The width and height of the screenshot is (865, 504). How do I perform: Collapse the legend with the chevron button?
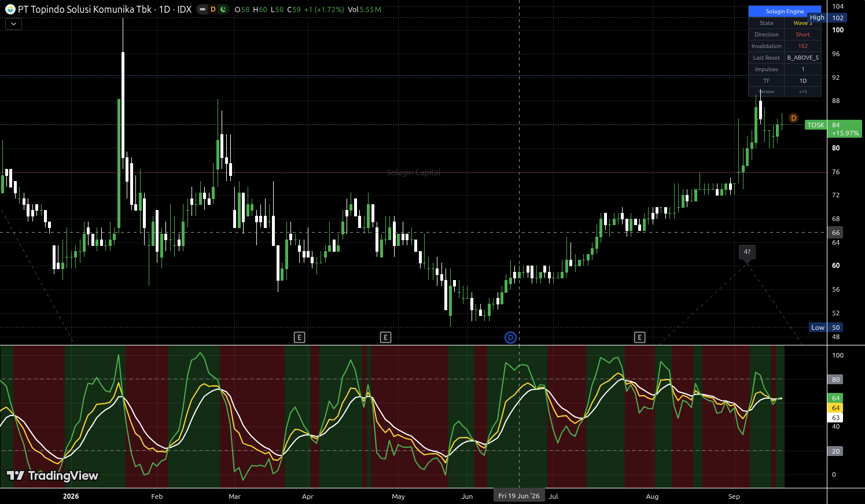coord(13,24)
